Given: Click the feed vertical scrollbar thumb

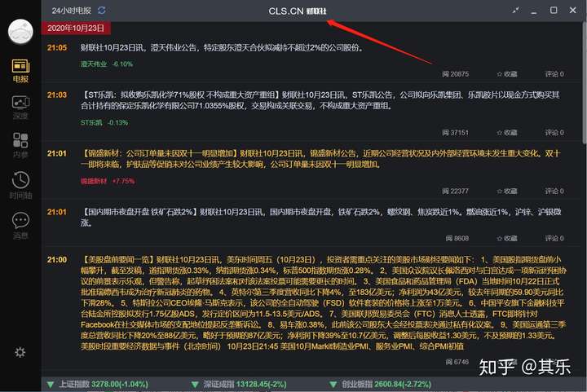Looking at the screenshot, I should click(x=585, y=82).
